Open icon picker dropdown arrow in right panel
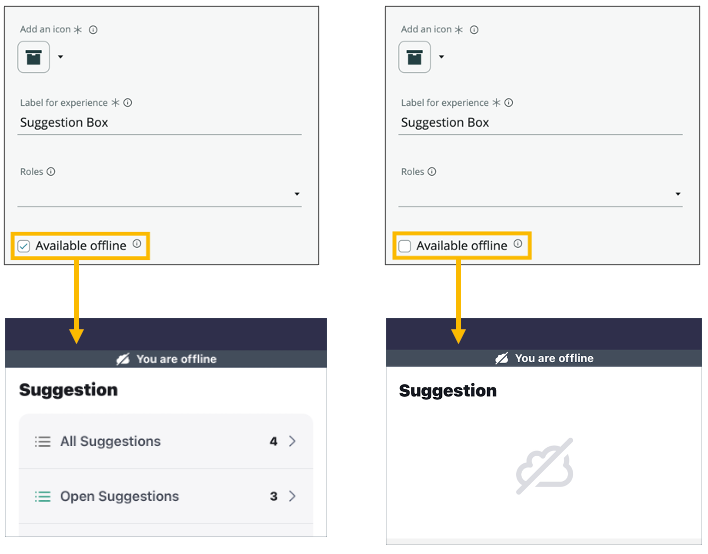The width and height of the screenshot is (708, 554). (441, 57)
